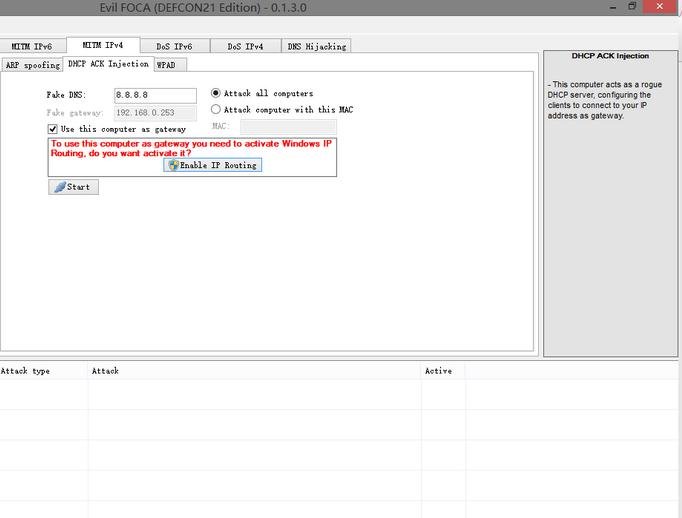Screen dimensions: 682x518
Task: Click the MAC address input field
Action: pyautogui.click(x=288, y=127)
